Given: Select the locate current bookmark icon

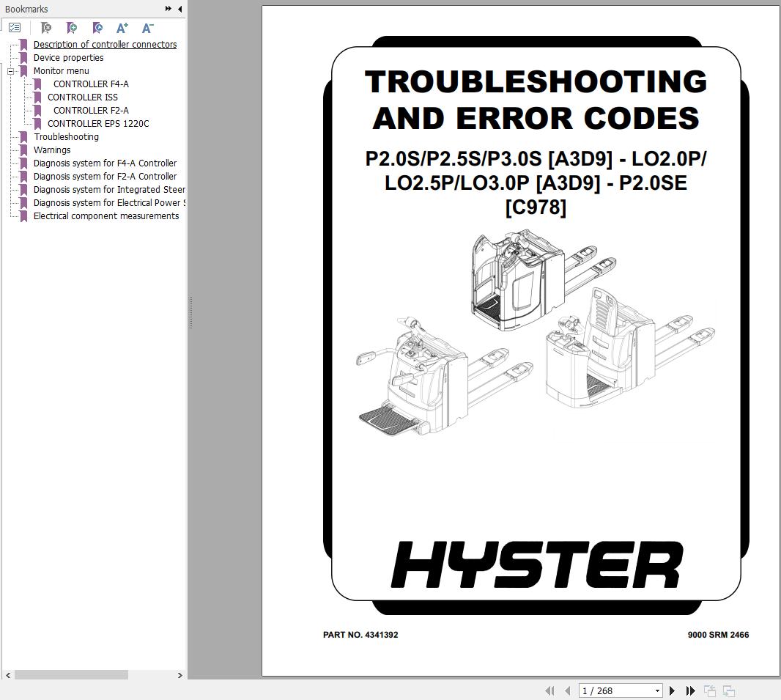Looking at the screenshot, I should pos(97,27).
